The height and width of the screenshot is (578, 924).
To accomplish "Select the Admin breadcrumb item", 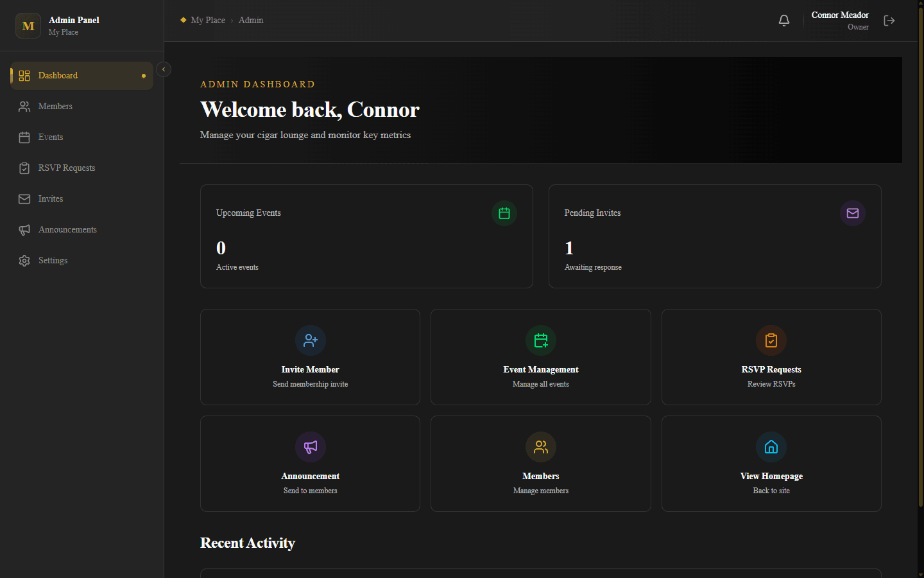I will (250, 20).
